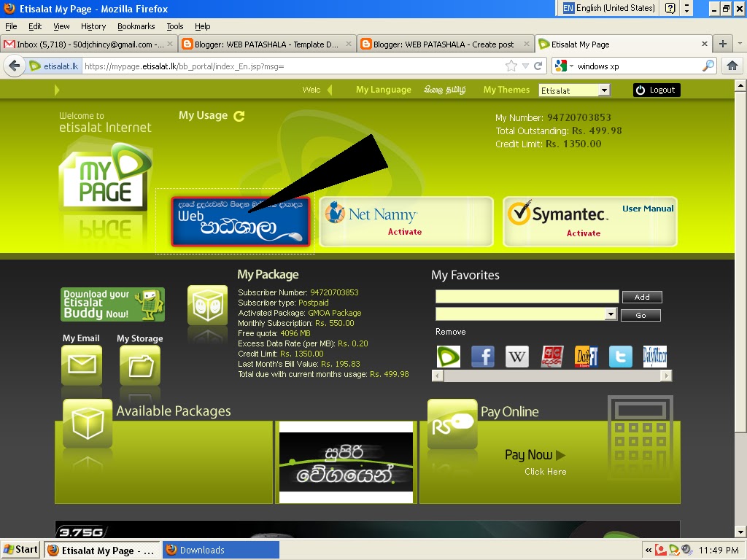
Task: Open a new tab with plus button
Action: tap(723, 44)
